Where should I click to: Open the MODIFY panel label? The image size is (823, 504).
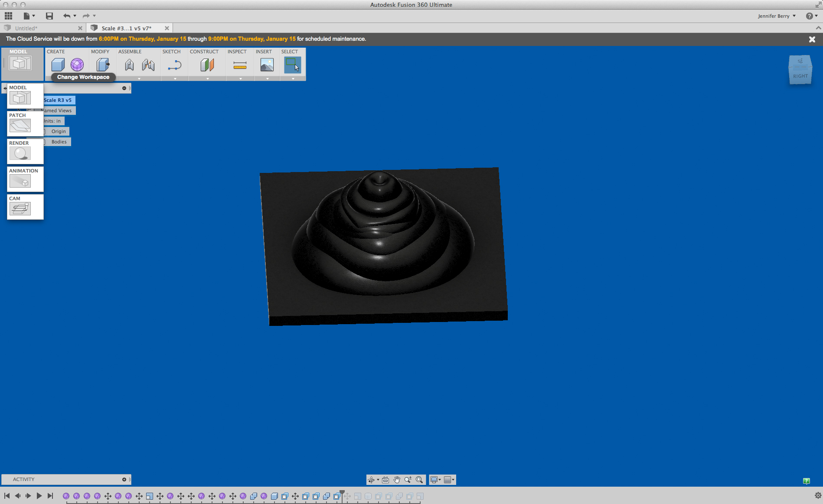[x=100, y=52]
